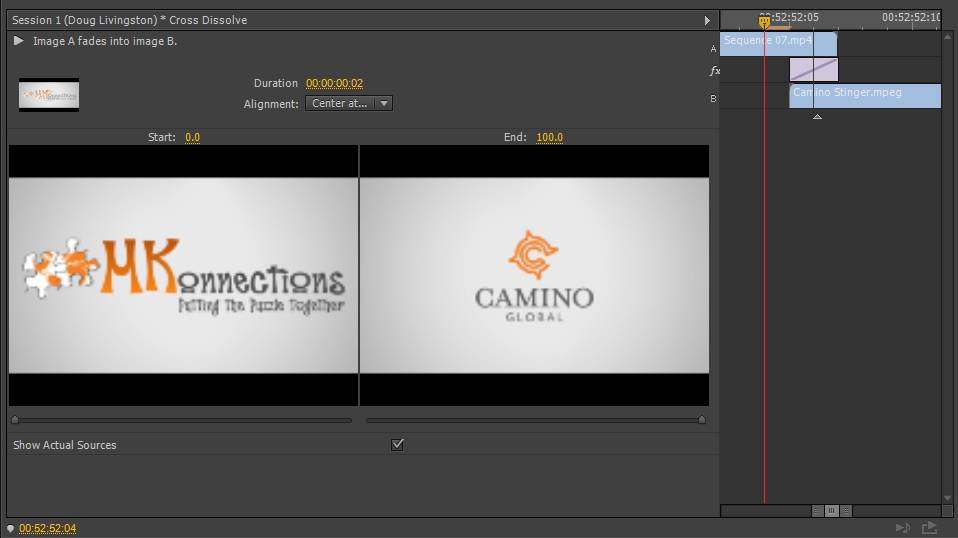Viewport: 958px width, 538px height.
Task: Click the marker icon beside the timecode
Action: tap(10, 528)
